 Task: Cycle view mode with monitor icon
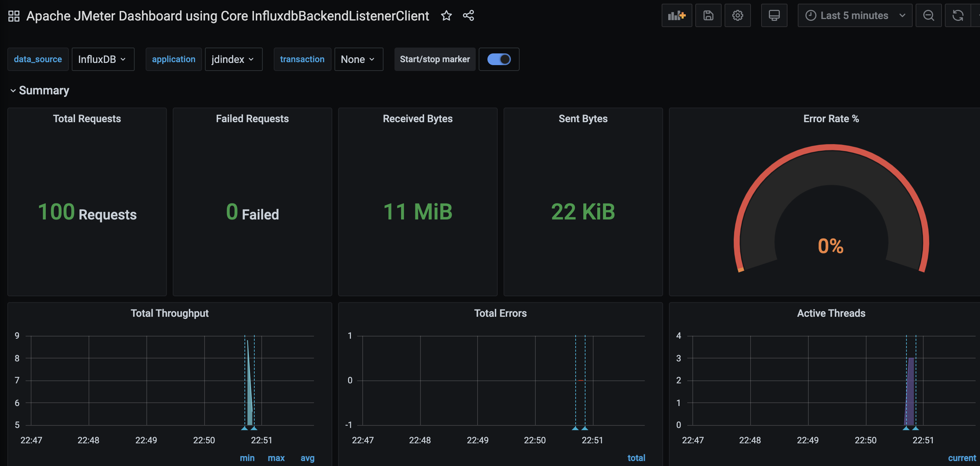coord(774,16)
